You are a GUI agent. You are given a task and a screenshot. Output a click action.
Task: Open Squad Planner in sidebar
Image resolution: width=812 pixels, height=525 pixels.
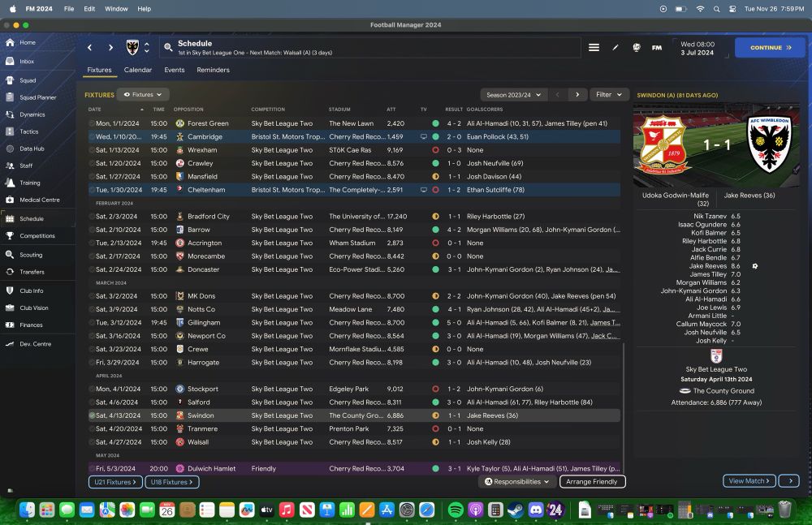point(38,97)
